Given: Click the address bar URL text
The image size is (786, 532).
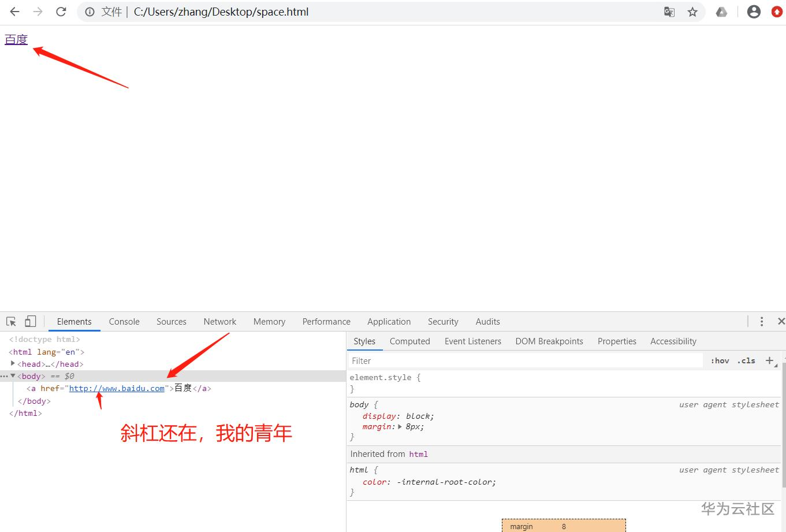Looking at the screenshot, I should click(x=221, y=12).
